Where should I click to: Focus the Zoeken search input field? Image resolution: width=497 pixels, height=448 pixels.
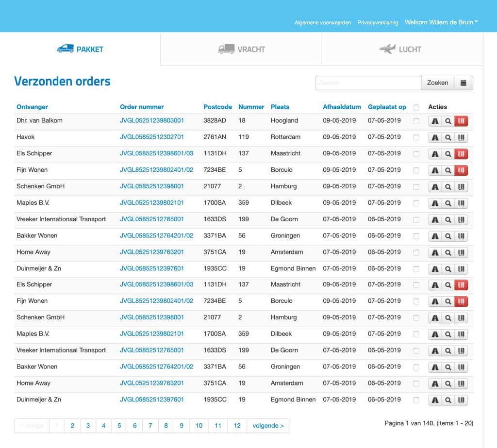[x=368, y=83]
